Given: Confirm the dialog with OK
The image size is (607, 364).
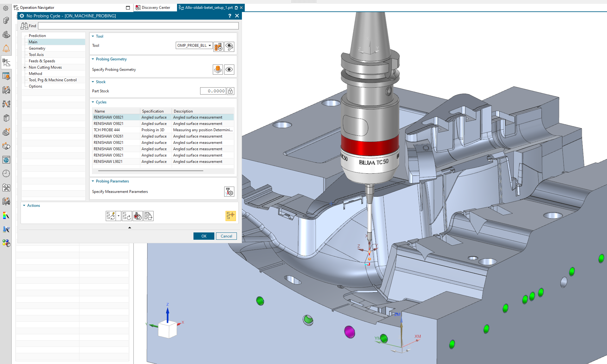Looking at the screenshot, I should (204, 236).
